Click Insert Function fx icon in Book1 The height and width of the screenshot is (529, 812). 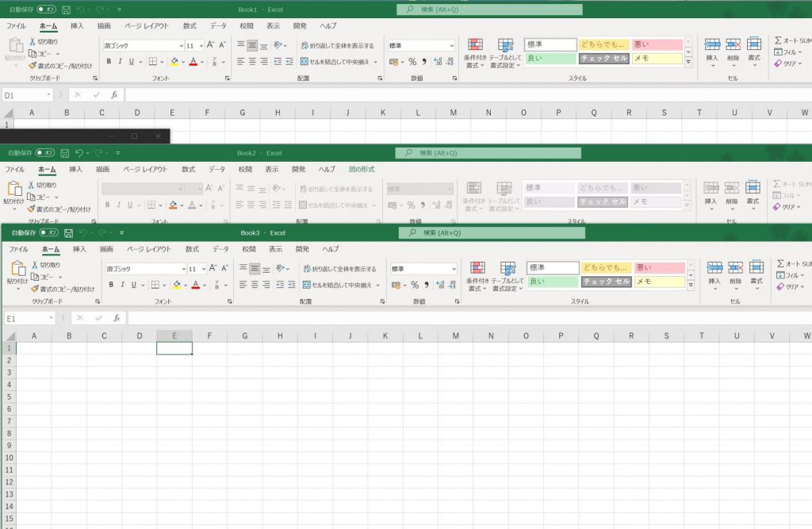115,95
